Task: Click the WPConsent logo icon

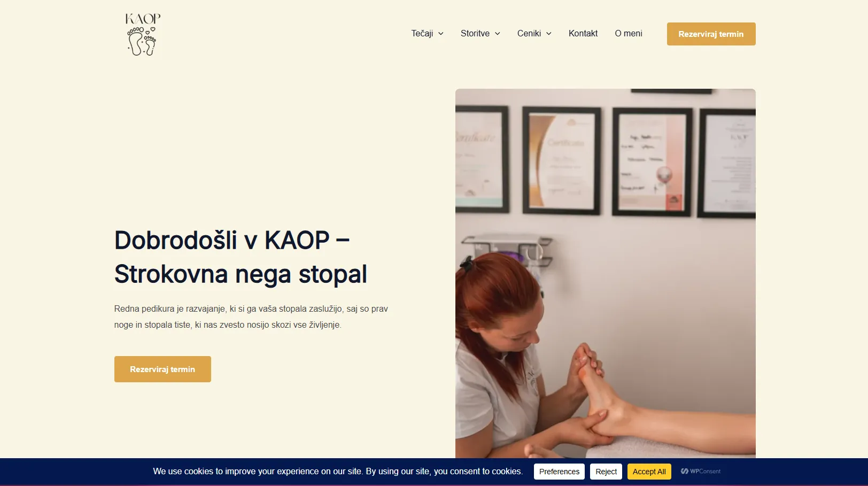Action: point(685,472)
